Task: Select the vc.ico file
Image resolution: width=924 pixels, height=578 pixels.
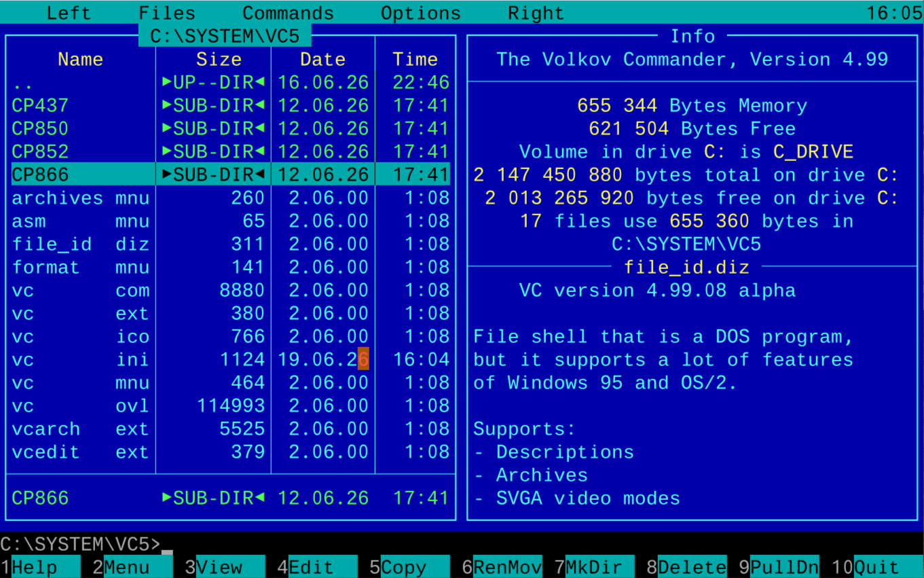Action: point(231,337)
